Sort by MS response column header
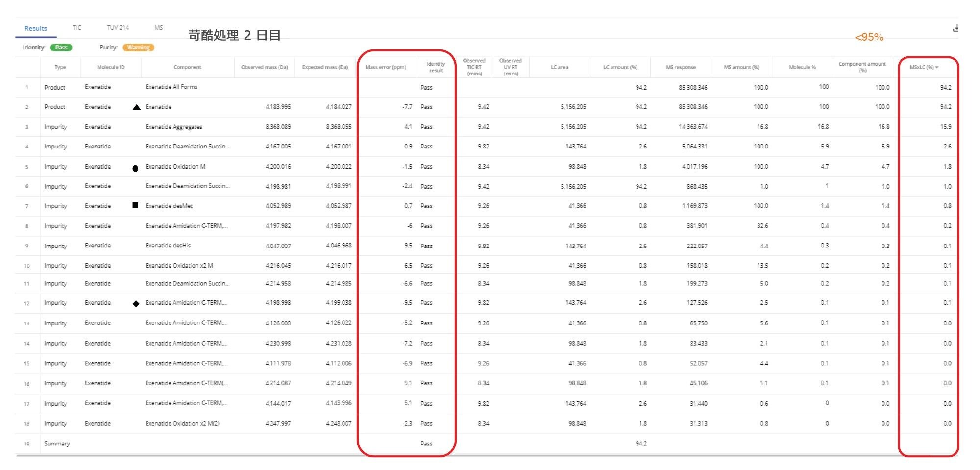The image size is (980, 470). [x=681, y=67]
